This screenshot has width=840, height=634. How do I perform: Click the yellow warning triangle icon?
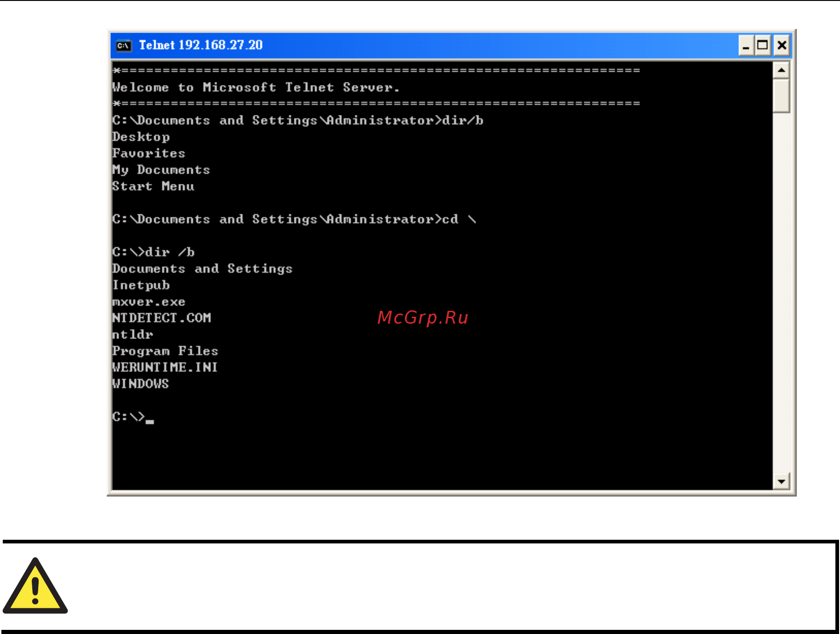click(35, 586)
